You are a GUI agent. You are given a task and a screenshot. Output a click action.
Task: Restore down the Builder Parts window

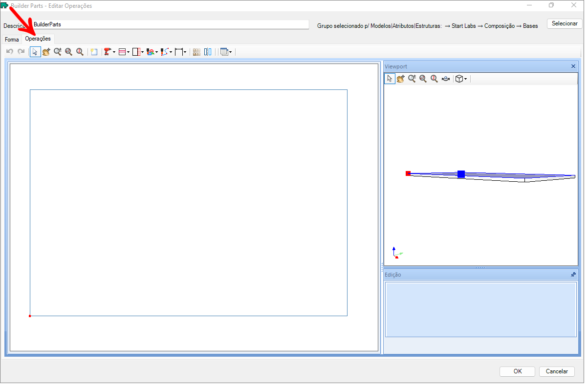coord(551,5)
